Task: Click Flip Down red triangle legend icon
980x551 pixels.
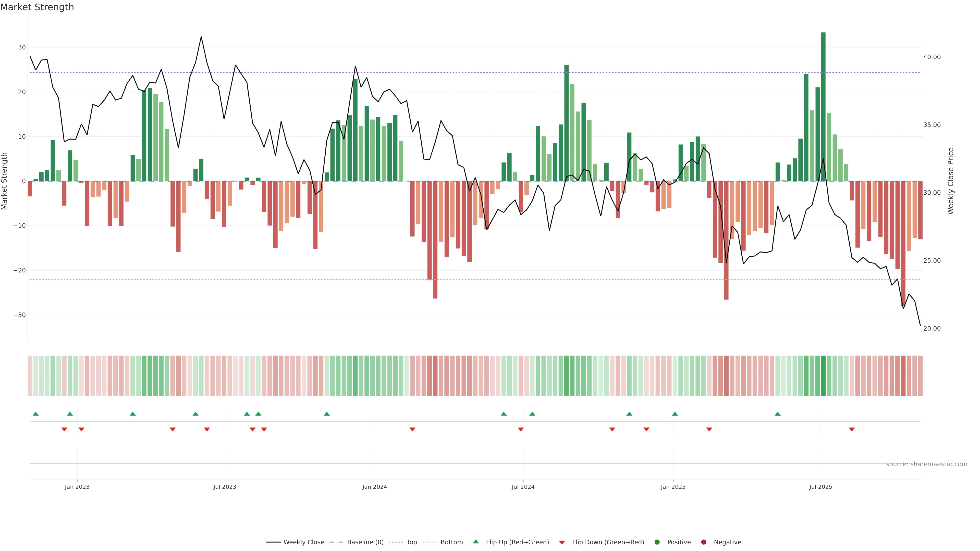Action: pyautogui.click(x=562, y=542)
